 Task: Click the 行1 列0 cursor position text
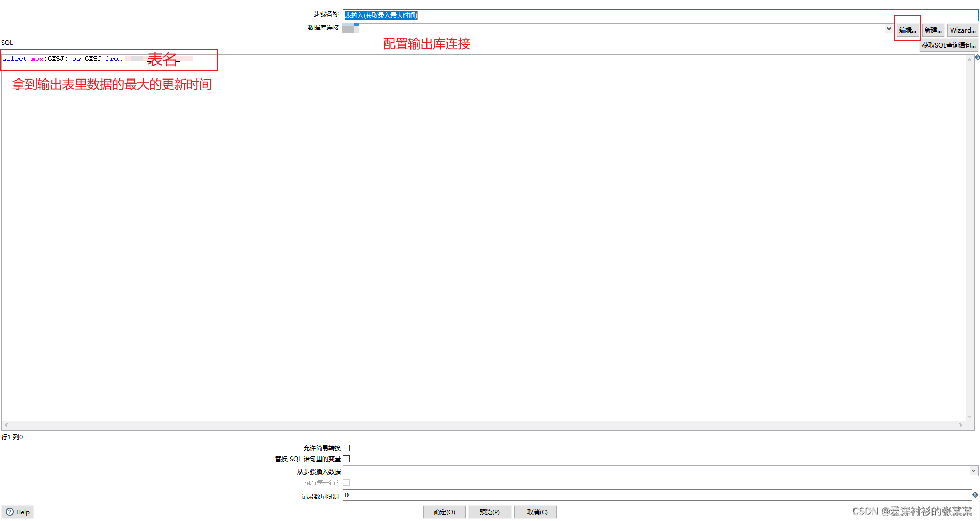(12, 437)
